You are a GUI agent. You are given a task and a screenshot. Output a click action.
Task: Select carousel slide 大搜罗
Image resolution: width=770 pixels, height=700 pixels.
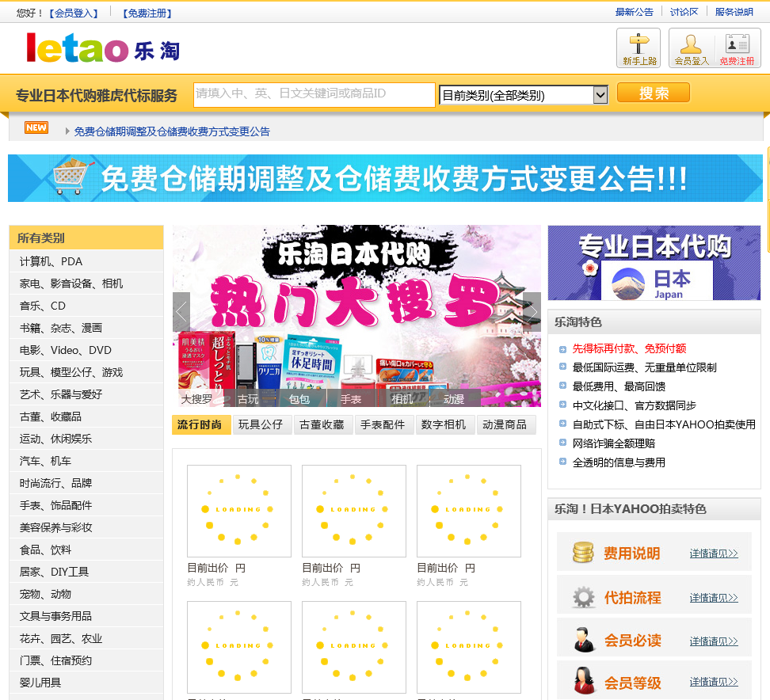tap(197, 399)
